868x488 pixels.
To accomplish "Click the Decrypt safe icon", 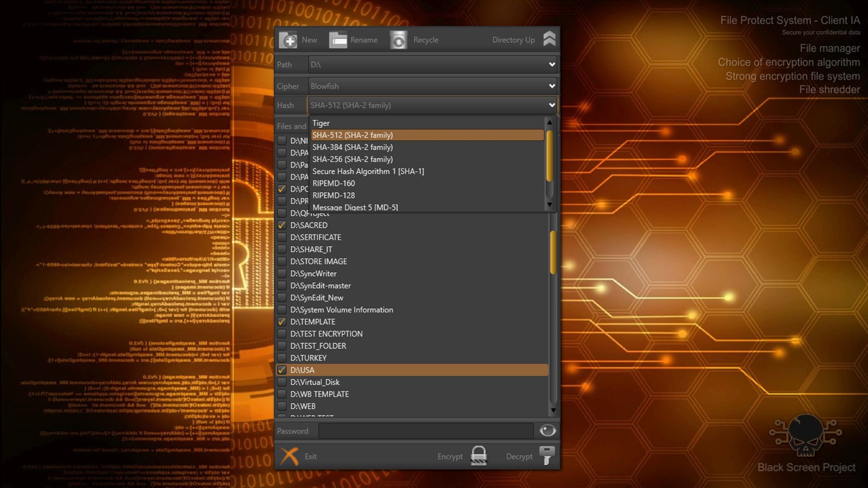I will 546,455.
